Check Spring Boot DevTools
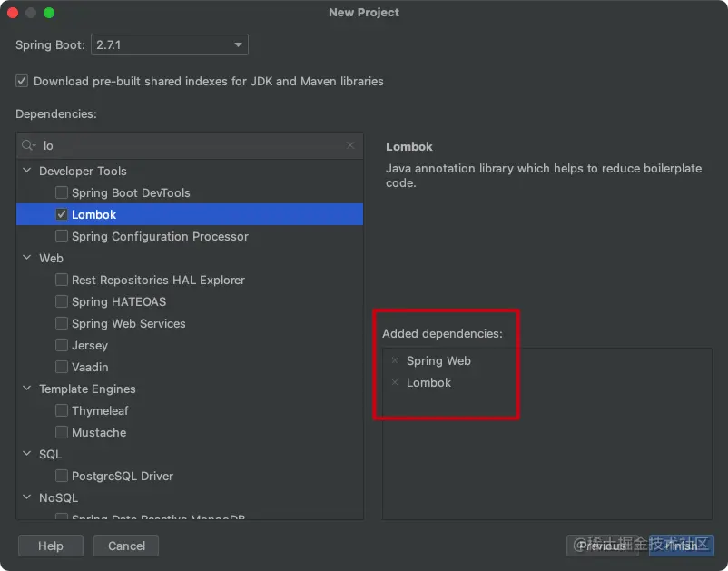This screenshot has height=571, width=728. 62,192
